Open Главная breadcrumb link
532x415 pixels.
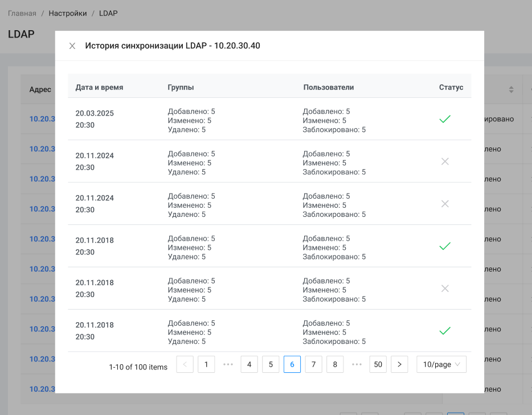coord(22,13)
